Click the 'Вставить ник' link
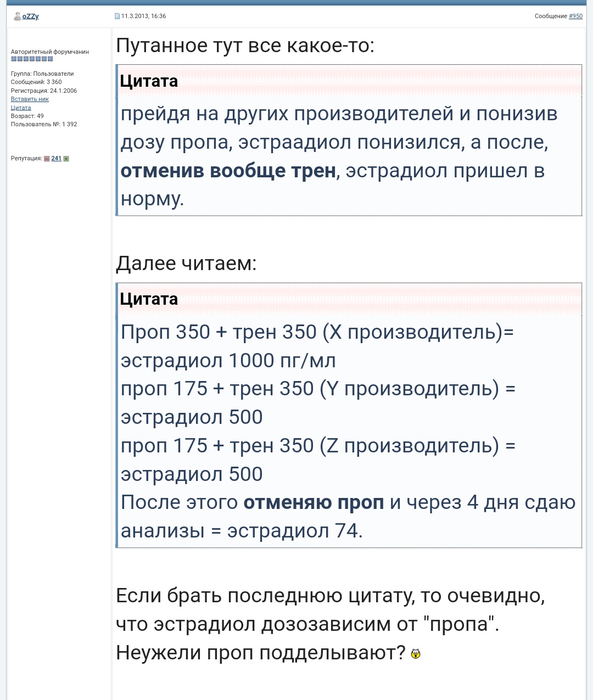 30,99
